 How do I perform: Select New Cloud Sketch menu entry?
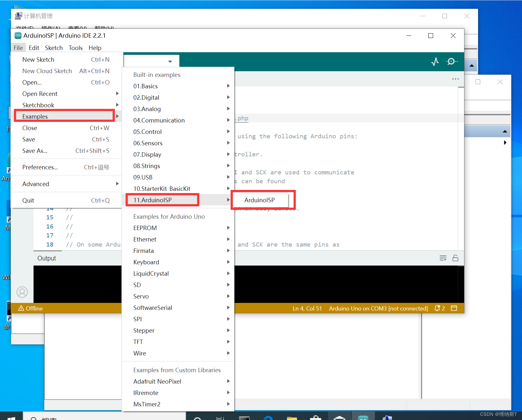[x=66, y=71]
